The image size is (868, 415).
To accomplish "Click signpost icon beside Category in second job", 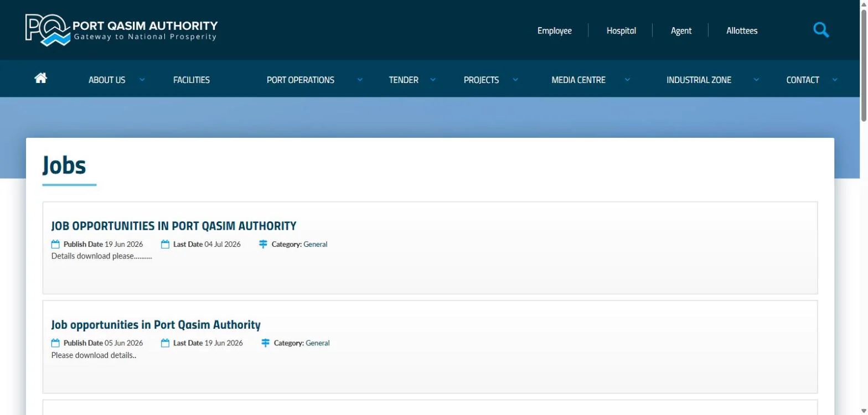I will 266,343.
